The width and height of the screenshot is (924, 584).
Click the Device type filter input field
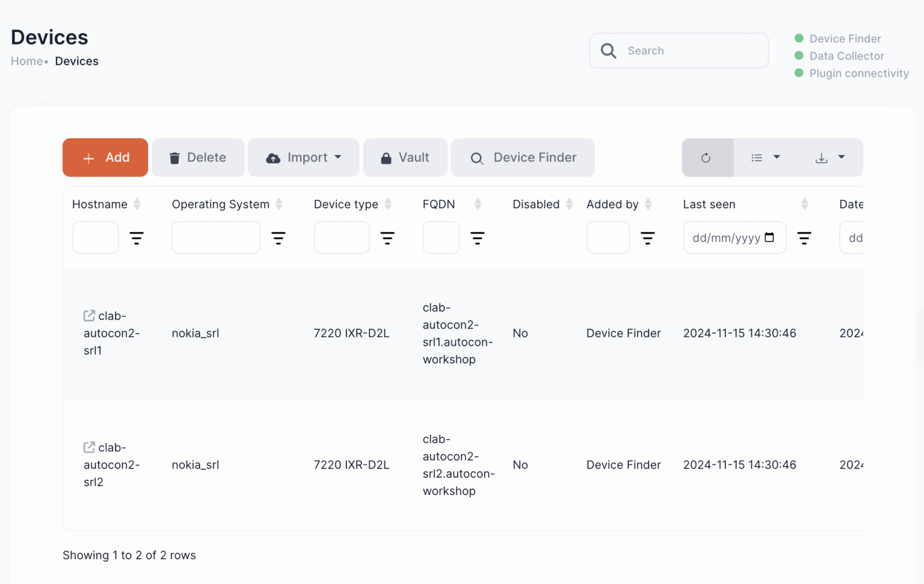(x=341, y=238)
